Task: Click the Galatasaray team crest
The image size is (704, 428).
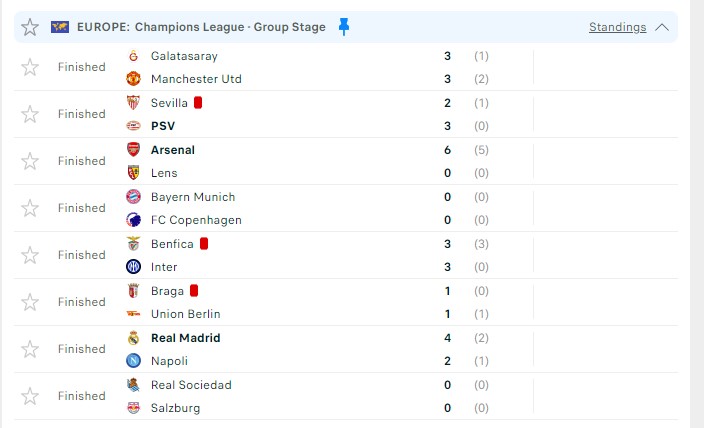Action: (x=133, y=56)
